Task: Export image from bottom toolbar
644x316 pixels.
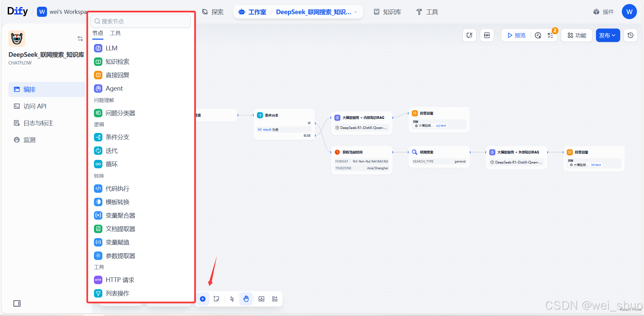Action: click(x=261, y=299)
